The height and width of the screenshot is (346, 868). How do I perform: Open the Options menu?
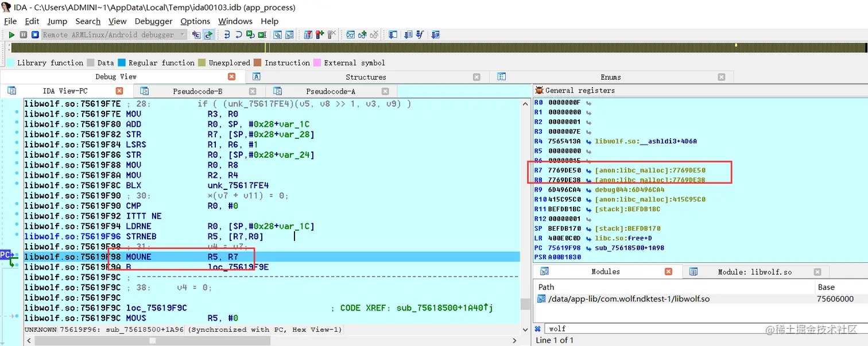(x=195, y=21)
